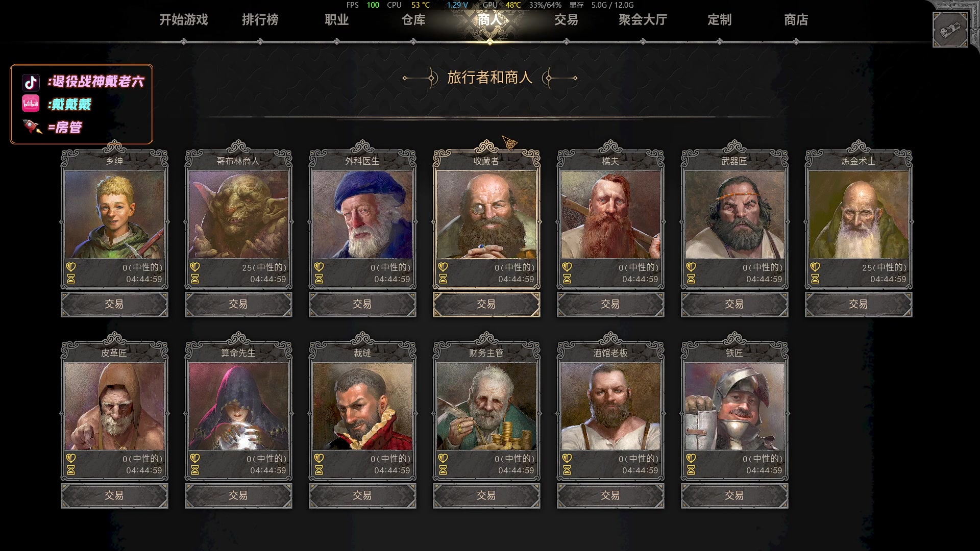Go to the 商店 tab
The width and height of the screenshot is (980, 551).
tap(796, 20)
